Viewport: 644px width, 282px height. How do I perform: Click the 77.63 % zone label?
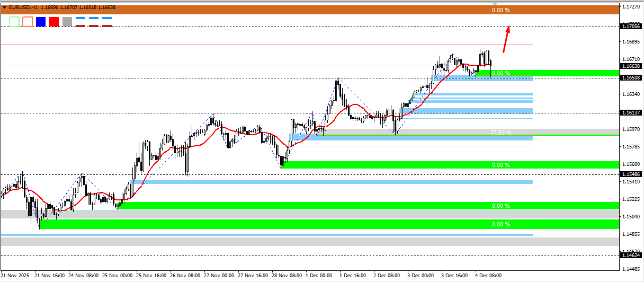[500, 133]
